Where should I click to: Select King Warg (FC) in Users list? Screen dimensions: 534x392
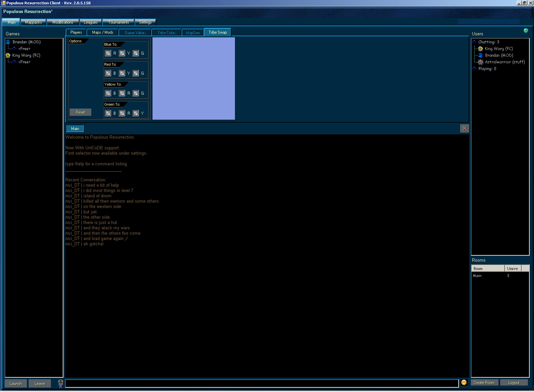click(x=499, y=49)
